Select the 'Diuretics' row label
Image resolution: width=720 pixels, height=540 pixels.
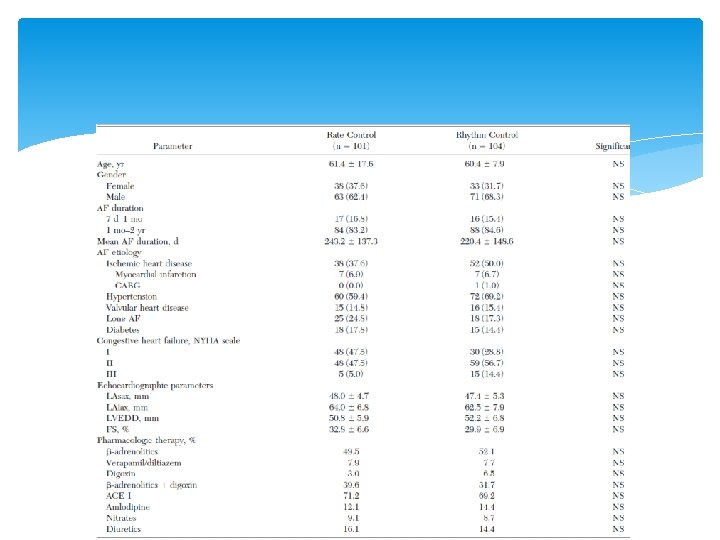click(x=123, y=529)
